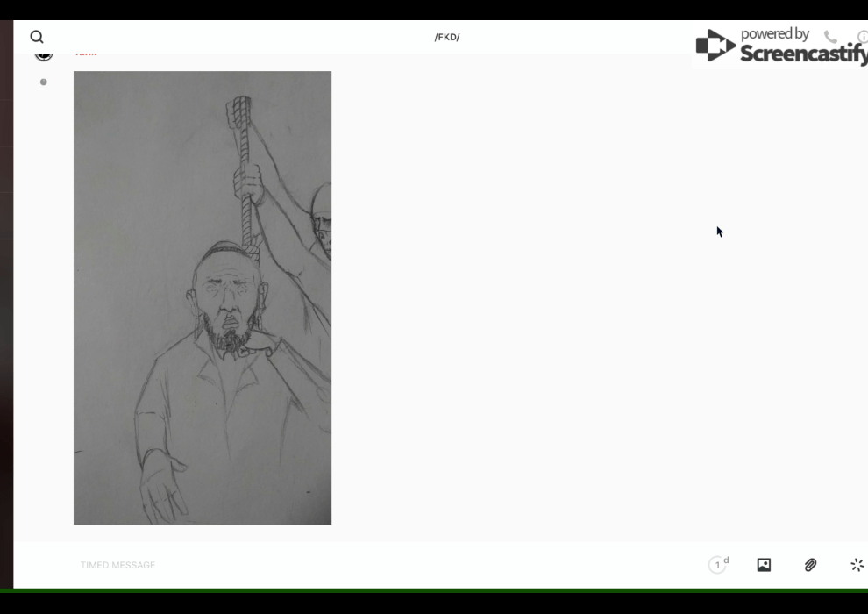
Task: Start a voice call with phone icon
Action: pyautogui.click(x=830, y=37)
